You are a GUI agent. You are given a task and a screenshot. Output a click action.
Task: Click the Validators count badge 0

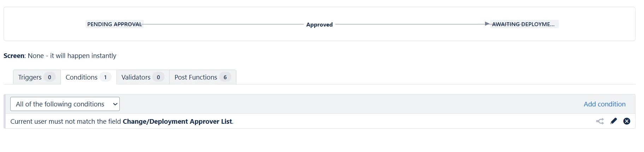tap(158, 77)
